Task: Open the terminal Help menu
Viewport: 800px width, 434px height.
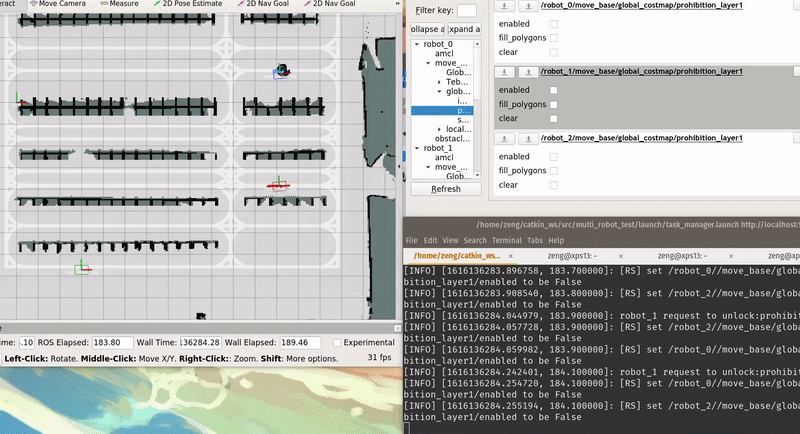Action: (556, 240)
